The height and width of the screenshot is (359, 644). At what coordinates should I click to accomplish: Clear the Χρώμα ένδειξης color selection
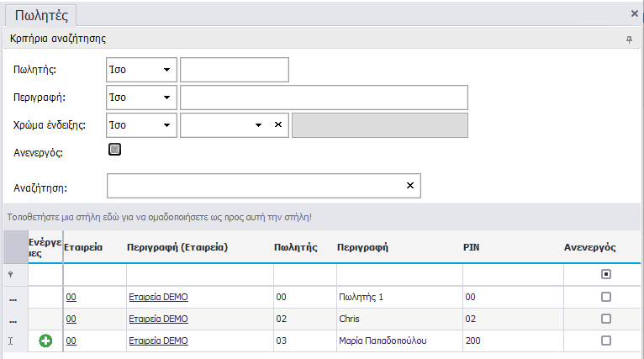[277, 125]
